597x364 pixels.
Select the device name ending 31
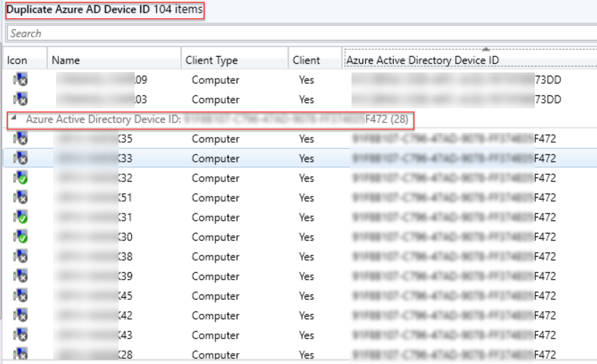[x=95, y=217]
